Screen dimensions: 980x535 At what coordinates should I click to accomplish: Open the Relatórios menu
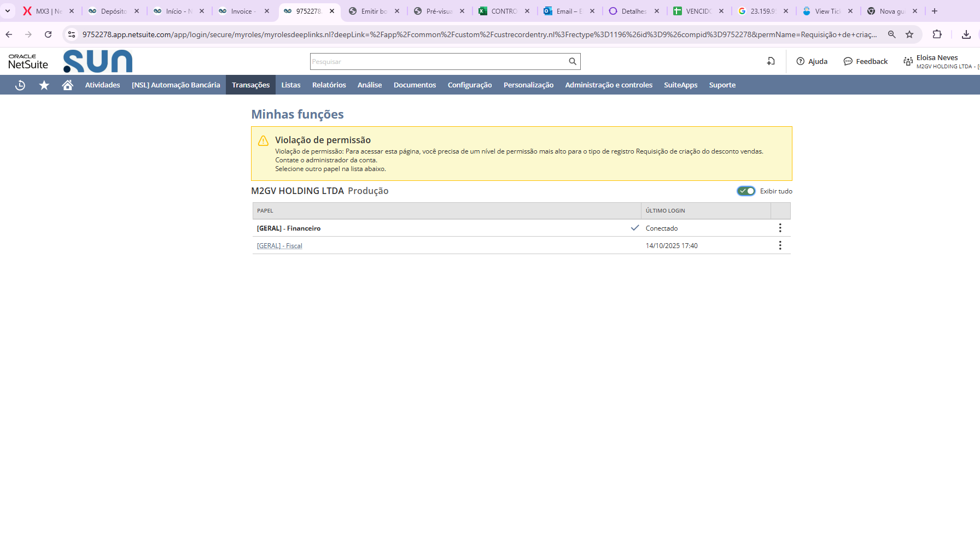click(x=329, y=85)
